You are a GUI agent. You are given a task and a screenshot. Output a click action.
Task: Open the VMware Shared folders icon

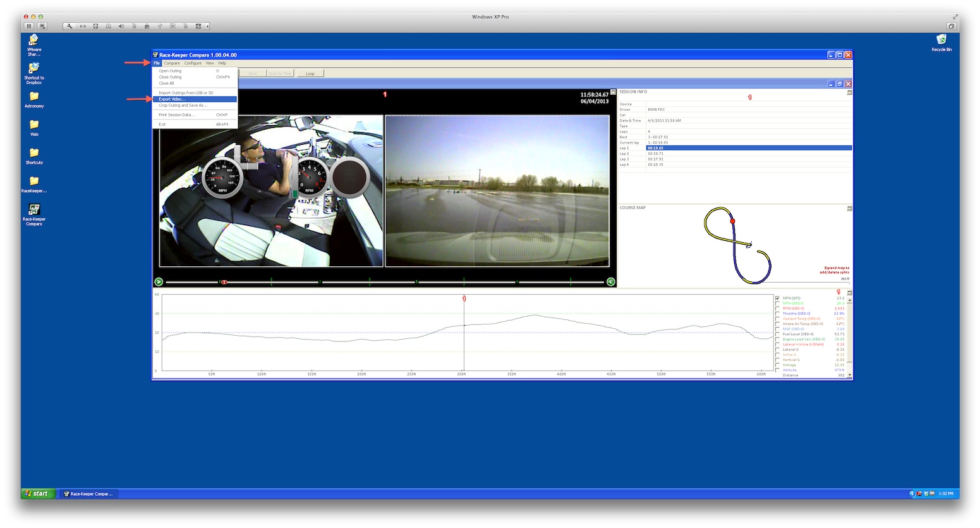pos(34,45)
